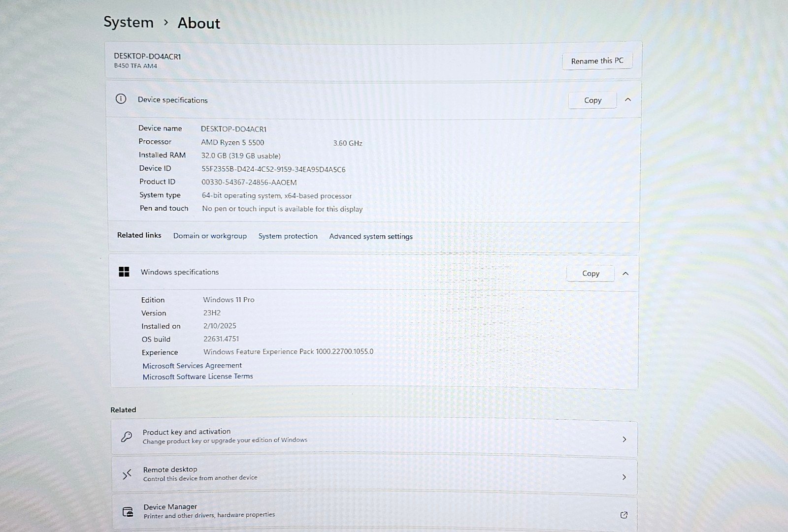The image size is (788, 532).
Task: Click Rename this PC button
Action: tap(597, 61)
